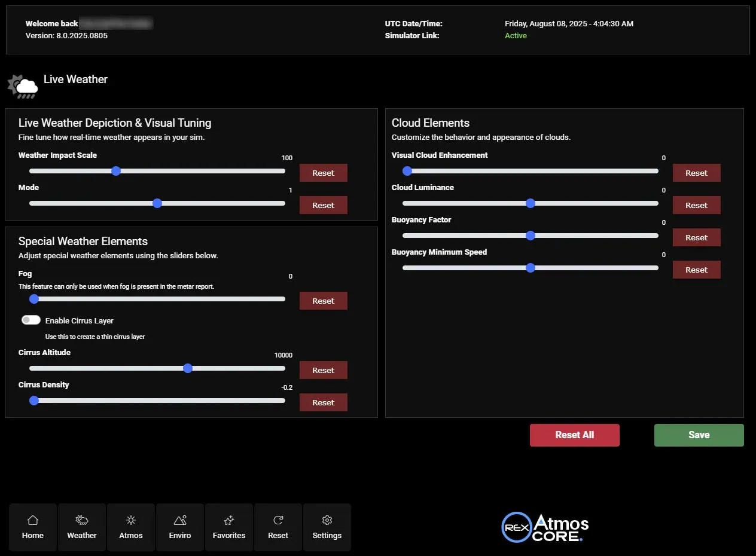Viewport: 756px width, 556px height.
Task: Reset the Weather Impact Scale value
Action: click(x=323, y=173)
